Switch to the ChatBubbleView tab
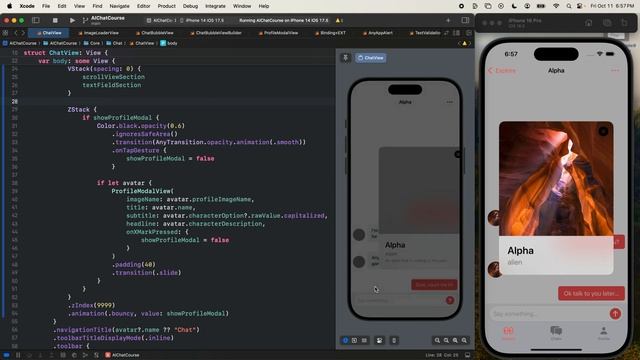 [x=154, y=33]
